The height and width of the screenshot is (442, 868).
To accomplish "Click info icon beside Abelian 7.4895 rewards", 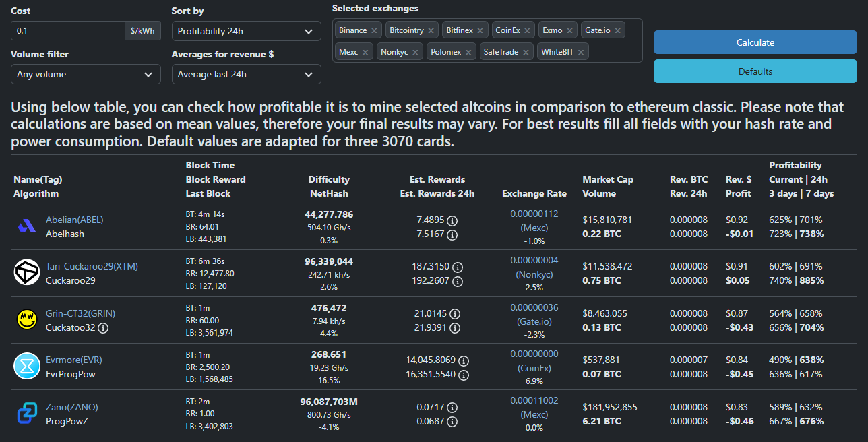I will [x=453, y=221].
